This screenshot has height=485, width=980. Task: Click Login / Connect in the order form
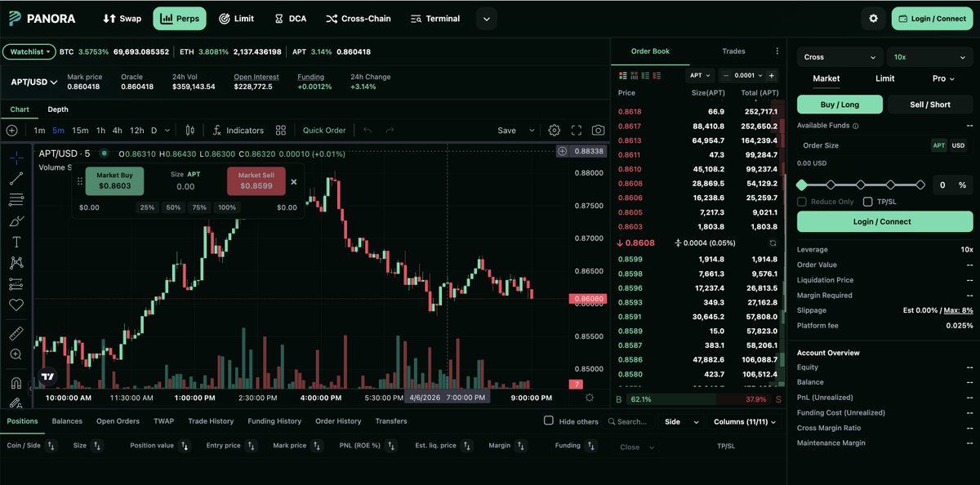(885, 221)
